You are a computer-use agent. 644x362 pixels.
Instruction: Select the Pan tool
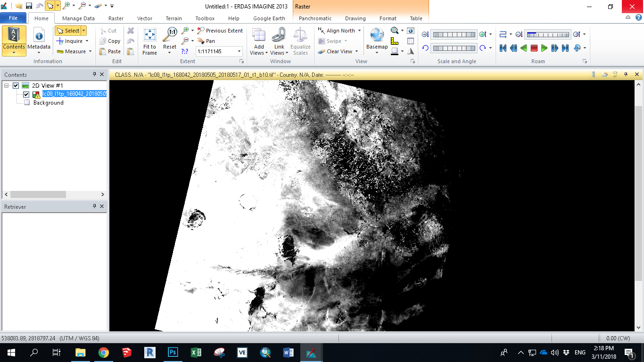(206, 41)
